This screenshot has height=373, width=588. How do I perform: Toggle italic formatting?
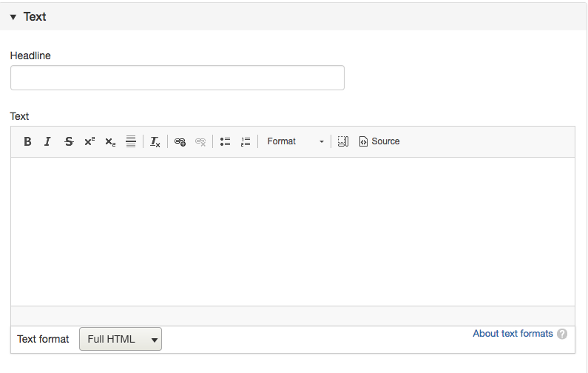pyautogui.click(x=47, y=141)
